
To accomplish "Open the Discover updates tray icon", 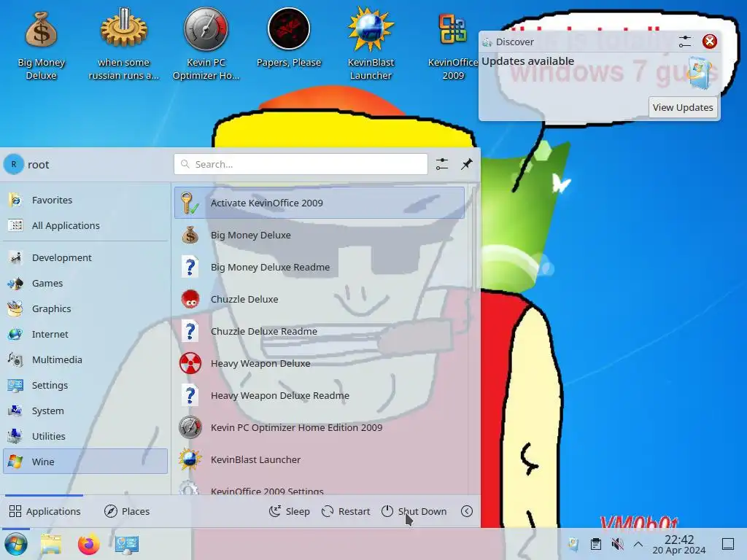I will [573, 544].
